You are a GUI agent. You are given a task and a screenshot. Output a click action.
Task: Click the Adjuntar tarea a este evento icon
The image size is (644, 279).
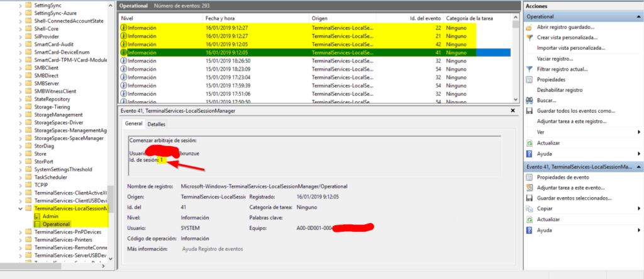[530, 188]
